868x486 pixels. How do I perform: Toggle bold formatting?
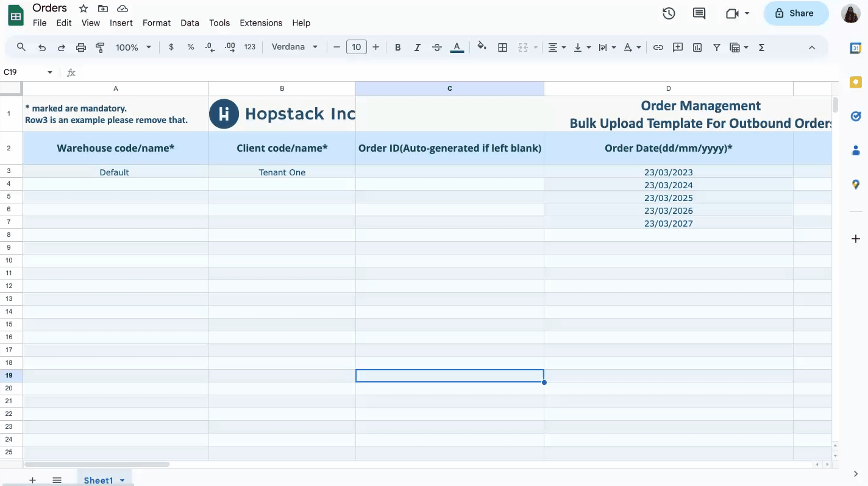point(397,48)
